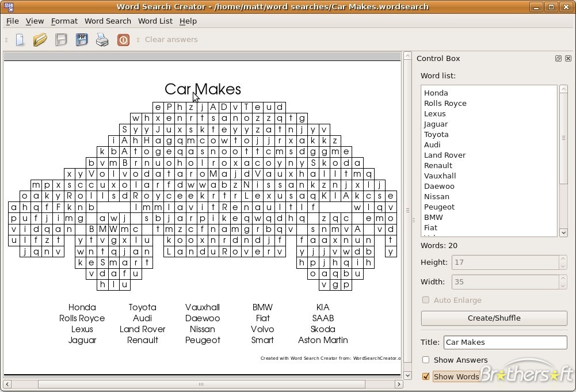Minimize the Word Search Creator window
This screenshot has height=392, width=576.
[x=536, y=7]
